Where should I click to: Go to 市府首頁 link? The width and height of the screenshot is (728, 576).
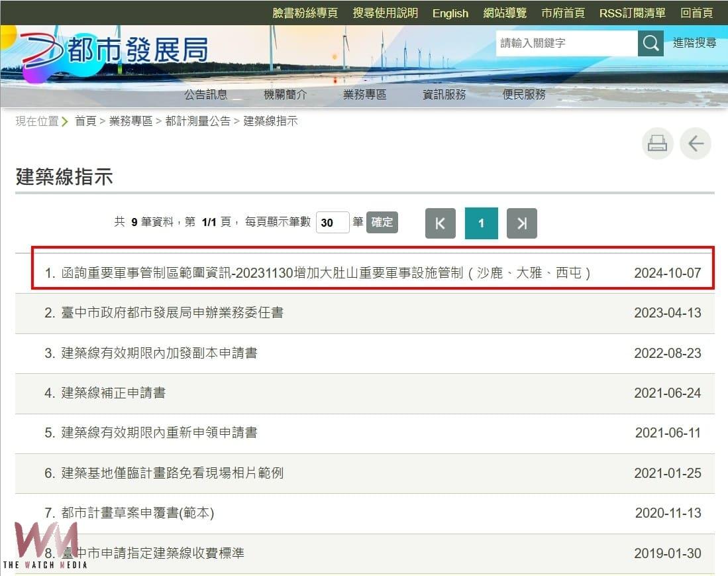[x=562, y=13]
